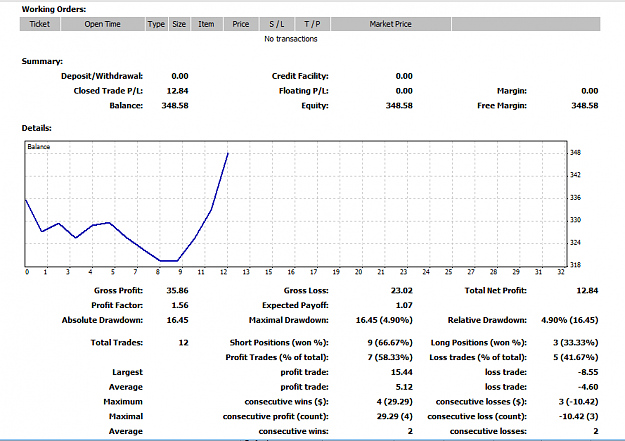Click the 'Largest' row label
Viewport: 625px width, 441px height.
tap(127, 372)
